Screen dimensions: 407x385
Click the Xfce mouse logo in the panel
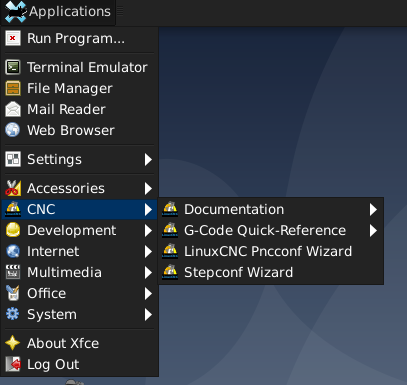(x=15, y=12)
